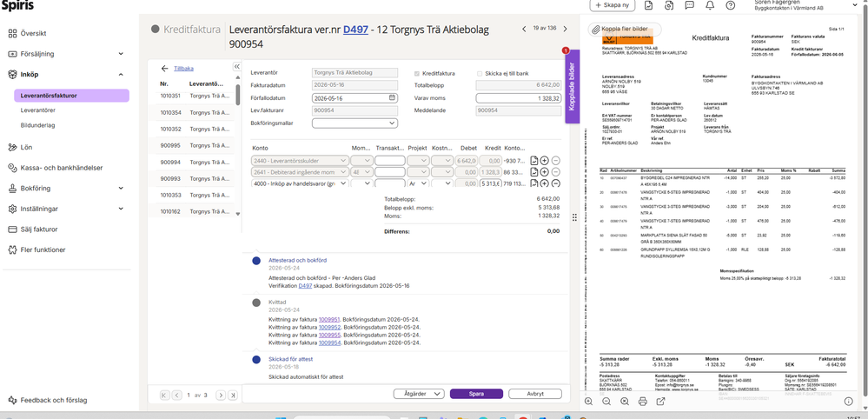Open the invoice image in a new window
This screenshot has width=868, height=419.
661,402
